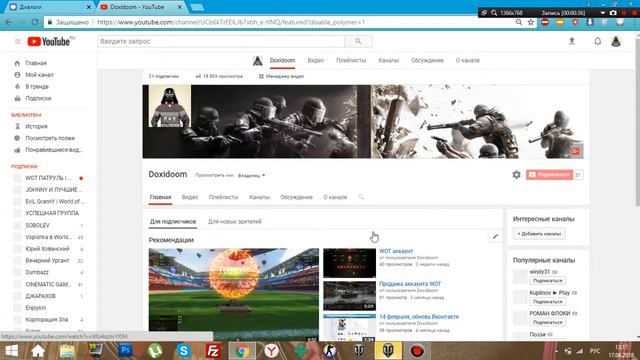Click the page vertical scrollbar

click(x=637, y=122)
